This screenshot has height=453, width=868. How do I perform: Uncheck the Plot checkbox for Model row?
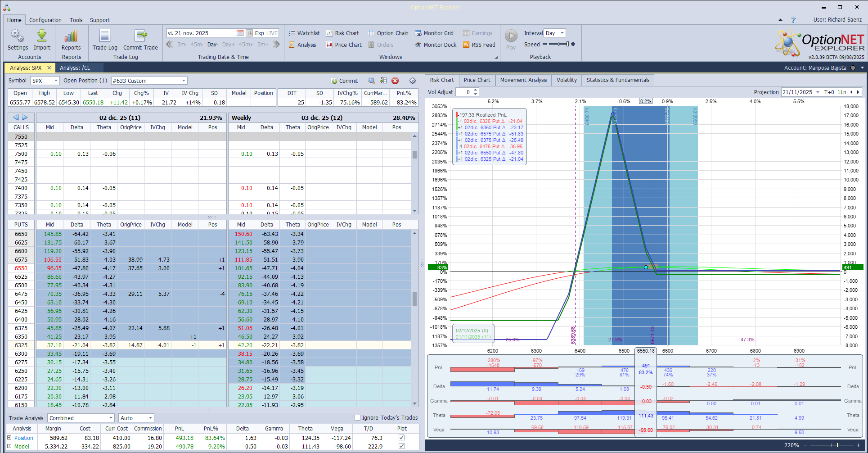(402, 446)
